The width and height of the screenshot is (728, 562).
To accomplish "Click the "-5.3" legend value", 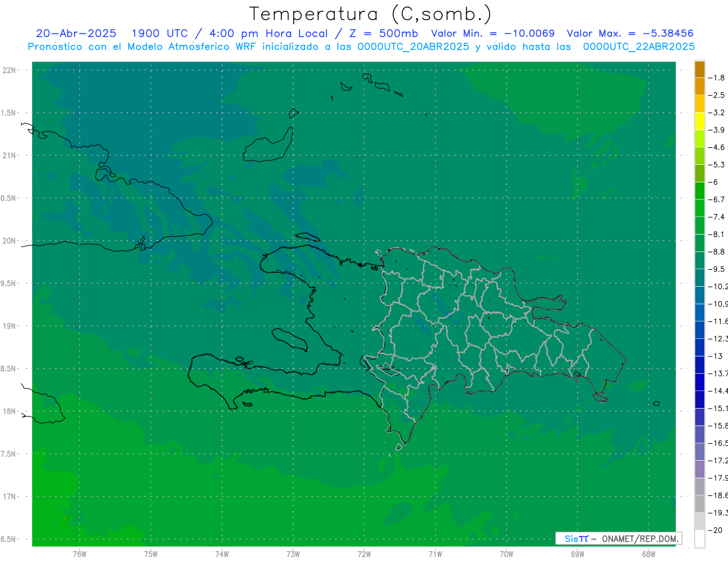I will [717, 165].
